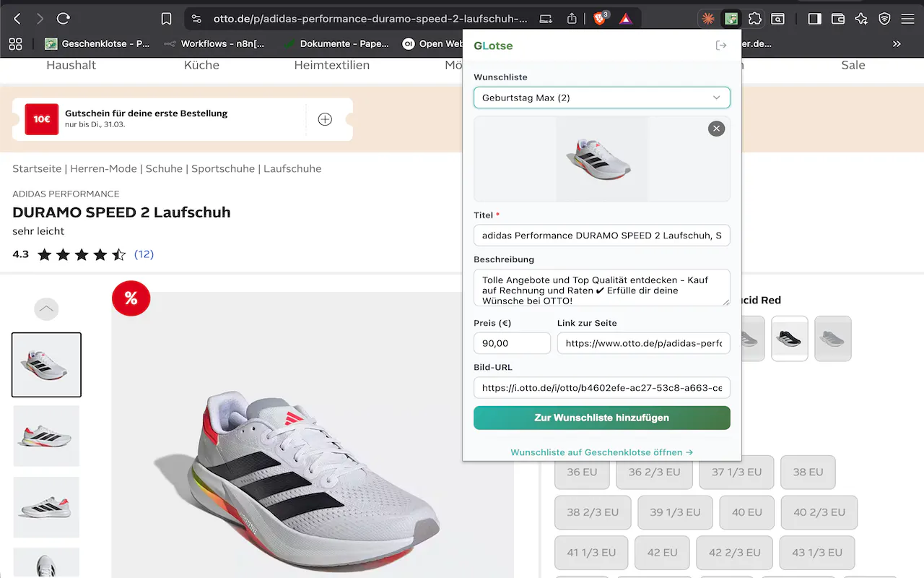This screenshot has height=578, width=924.
Task: Open the Brave Wallet icon
Action: [x=838, y=19]
